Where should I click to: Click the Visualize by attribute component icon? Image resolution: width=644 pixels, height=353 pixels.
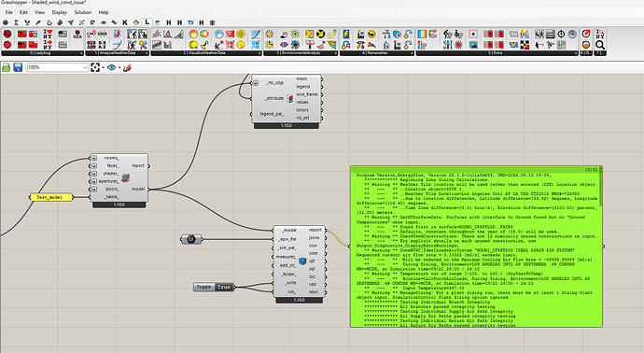pyautogui.click(x=290, y=99)
